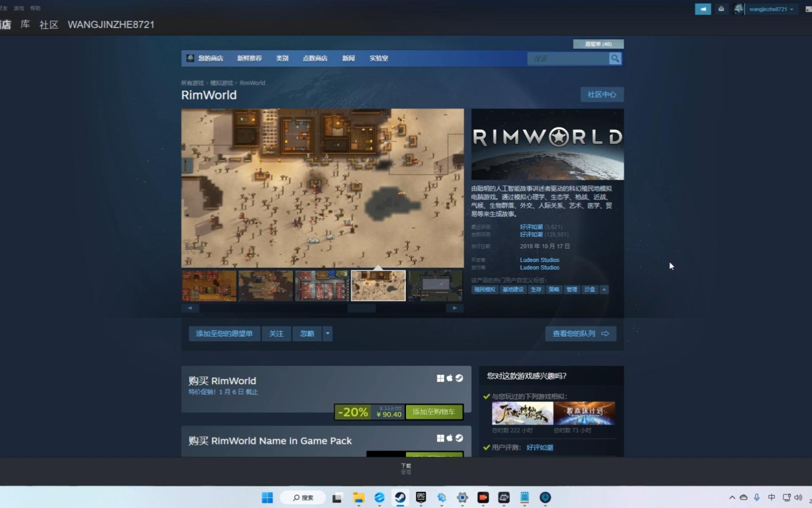Show hidden tray icons chevron
Image resolution: width=812 pixels, height=508 pixels.
point(732,498)
